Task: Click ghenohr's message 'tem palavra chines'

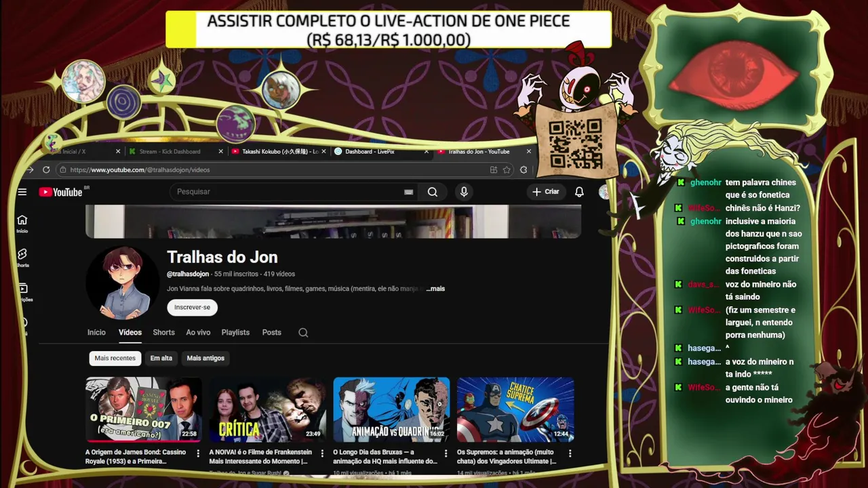Action: 760,188
